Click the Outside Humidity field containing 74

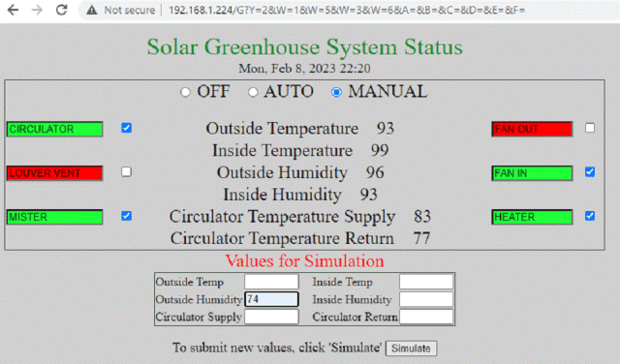tap(271, 299)
